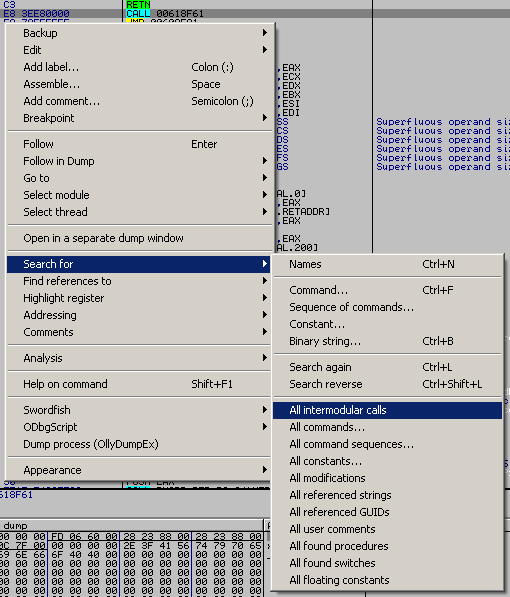The width and height of the screenshot is (510, 597).
Task: Open All referenced strings search
Action: (x=387, y=495)
